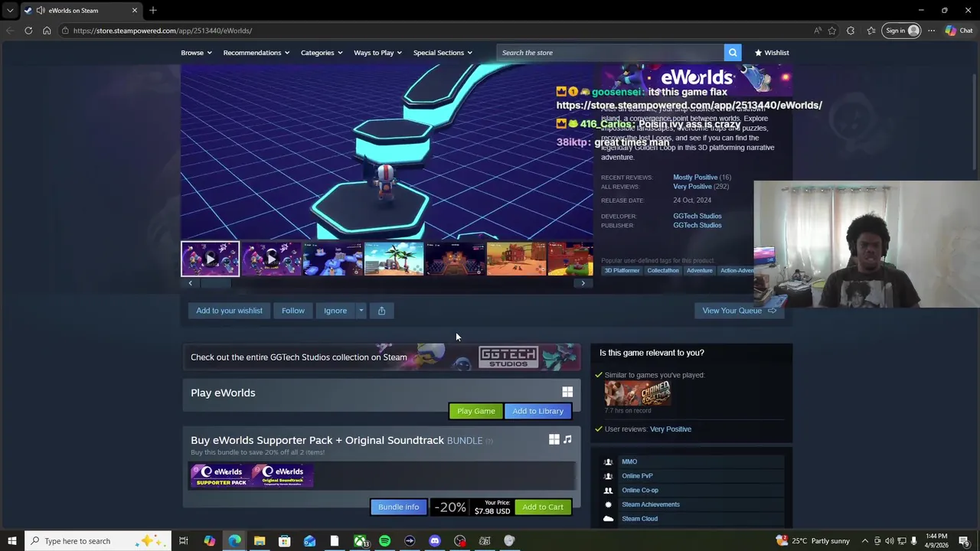Expand the Ways to Play menu

click(x=377, y=53)
